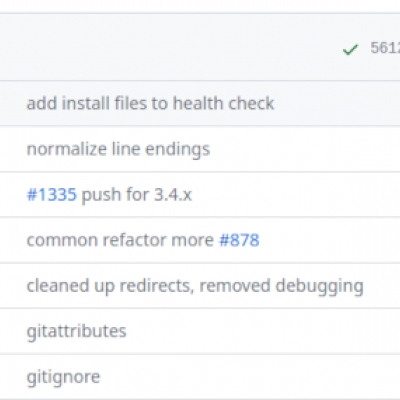Open the 'gitignore' commit message
Viewport: 400px width, 400px height.
63,377
